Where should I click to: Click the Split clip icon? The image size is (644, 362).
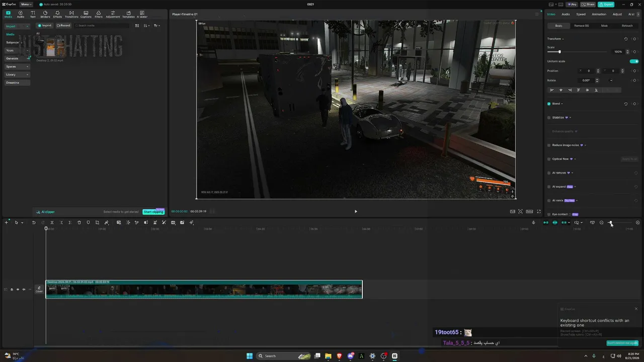[52, 222]
